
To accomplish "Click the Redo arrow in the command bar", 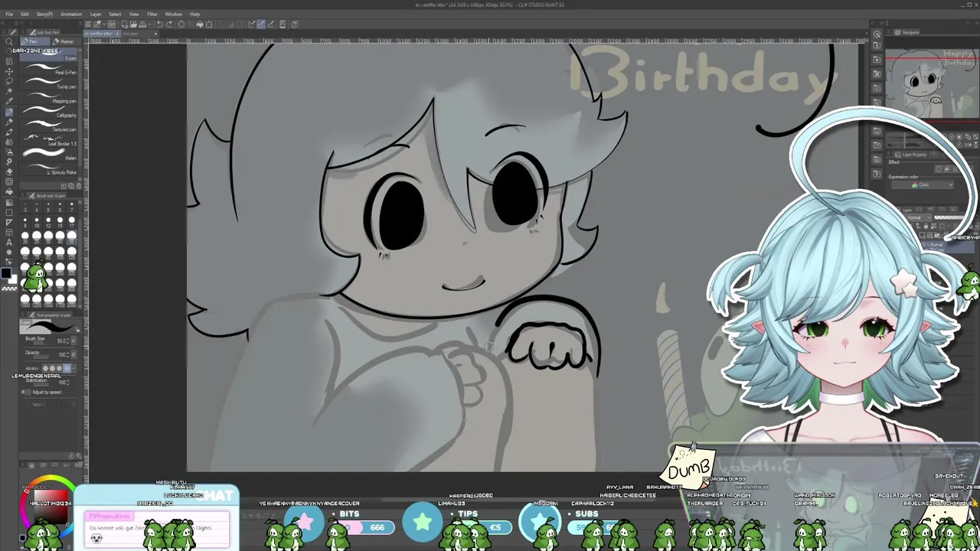I will tap(169, 24).
